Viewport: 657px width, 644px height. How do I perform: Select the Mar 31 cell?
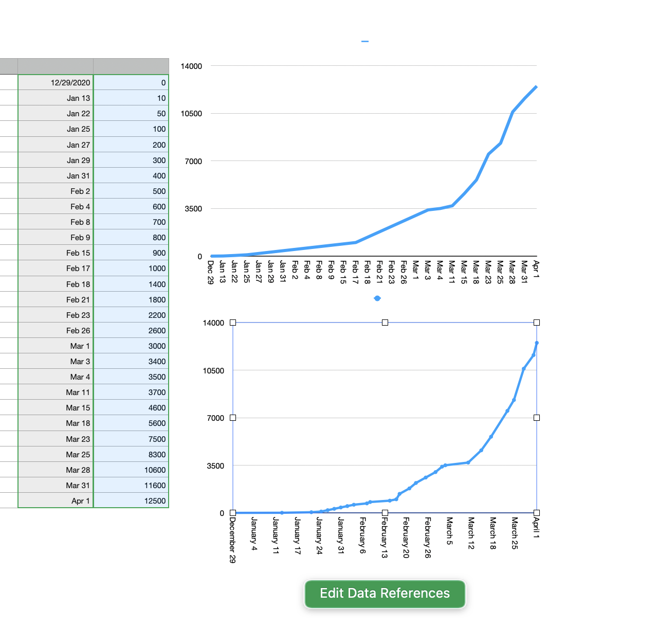coord(56,485)
